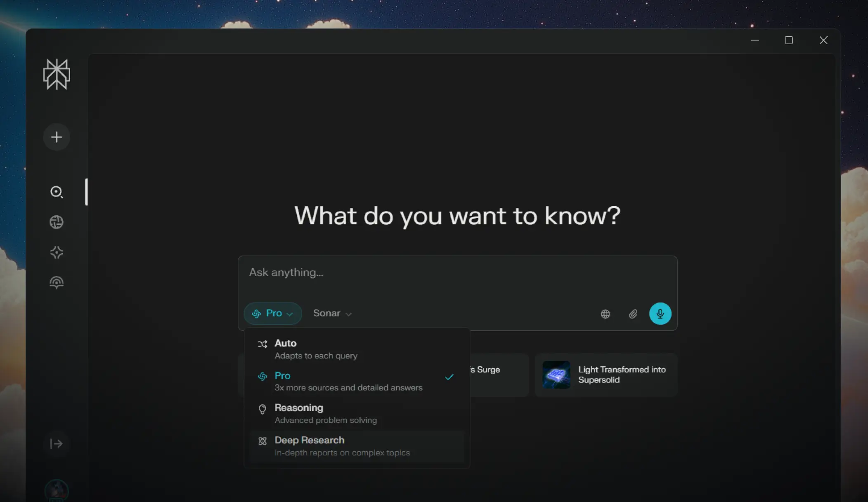The height and width of the screenshot is (502, 868).
Task: Start voice input with microphone button
Action: click(x=660, y=313)
